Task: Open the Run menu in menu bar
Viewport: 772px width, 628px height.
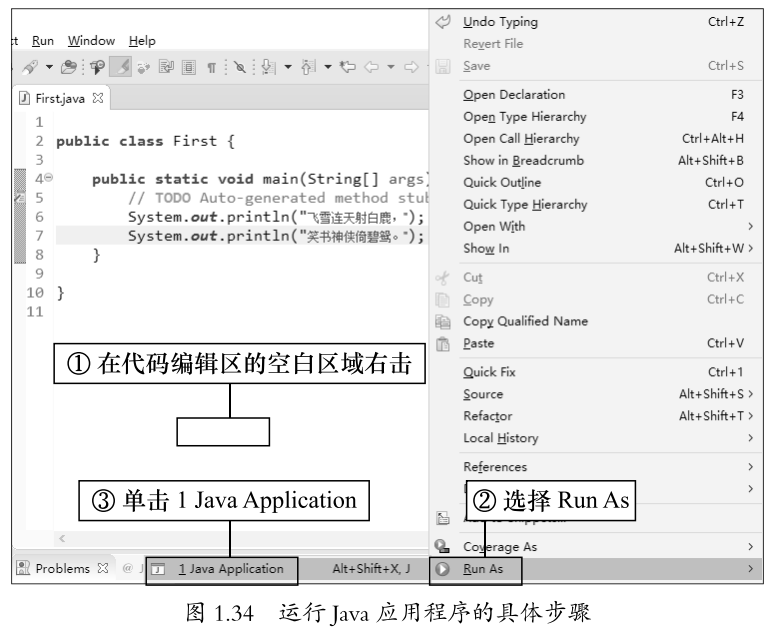Action: 43,41
